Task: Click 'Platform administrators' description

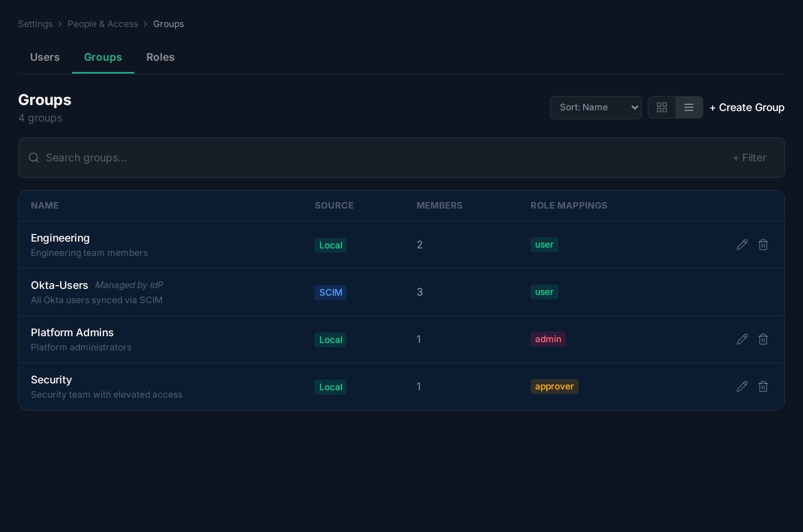Action: (81, 347)
